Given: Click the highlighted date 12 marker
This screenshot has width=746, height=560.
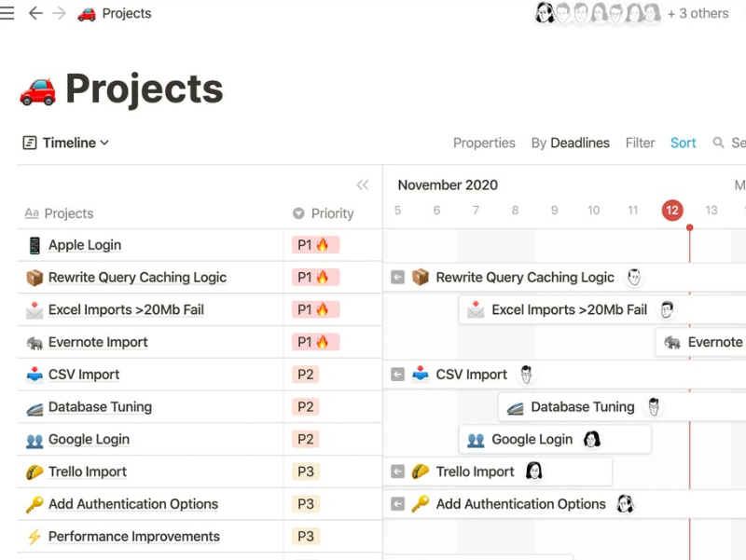Looking at the screenshot, I should (672, 211).
